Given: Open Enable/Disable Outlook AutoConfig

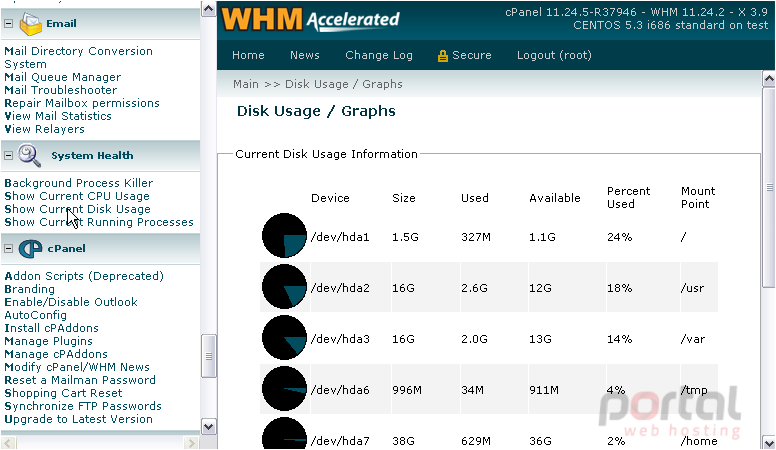Looking at the screenshot, I should (71, 308).
